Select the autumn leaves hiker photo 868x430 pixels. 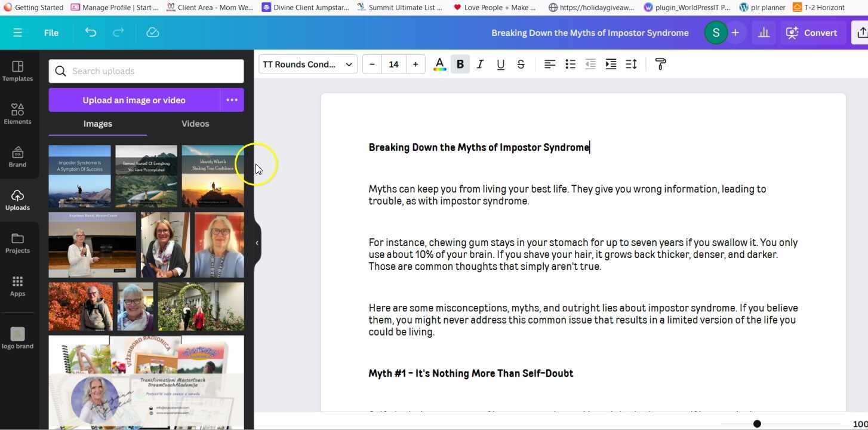81,306
